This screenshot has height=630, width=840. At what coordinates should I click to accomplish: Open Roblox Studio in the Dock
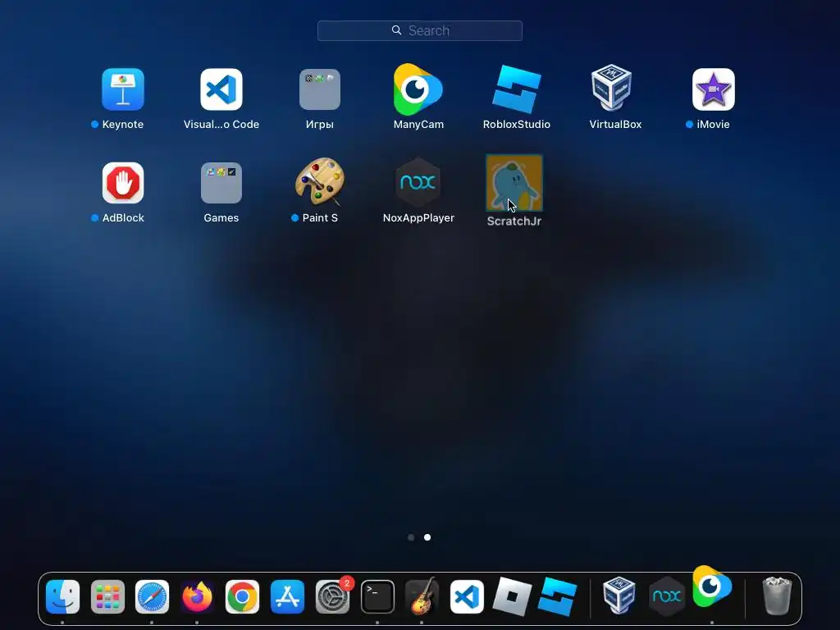[x=557, y=597]
